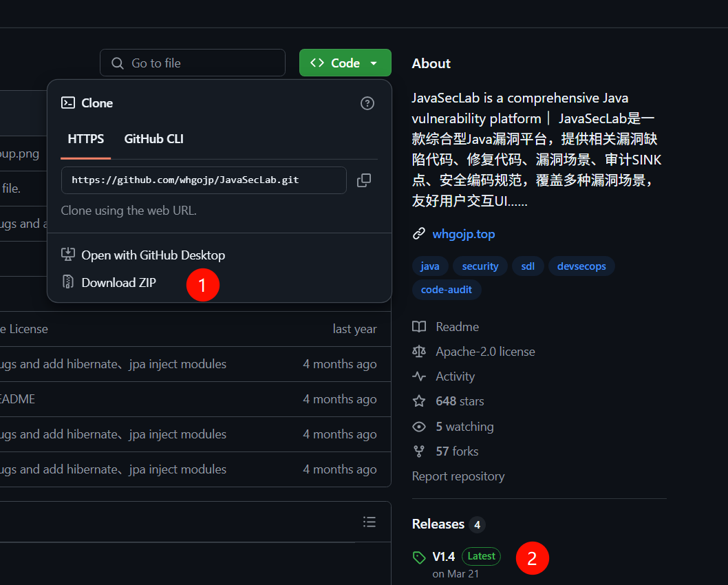Select the clone URL text field

click(204, 180)
